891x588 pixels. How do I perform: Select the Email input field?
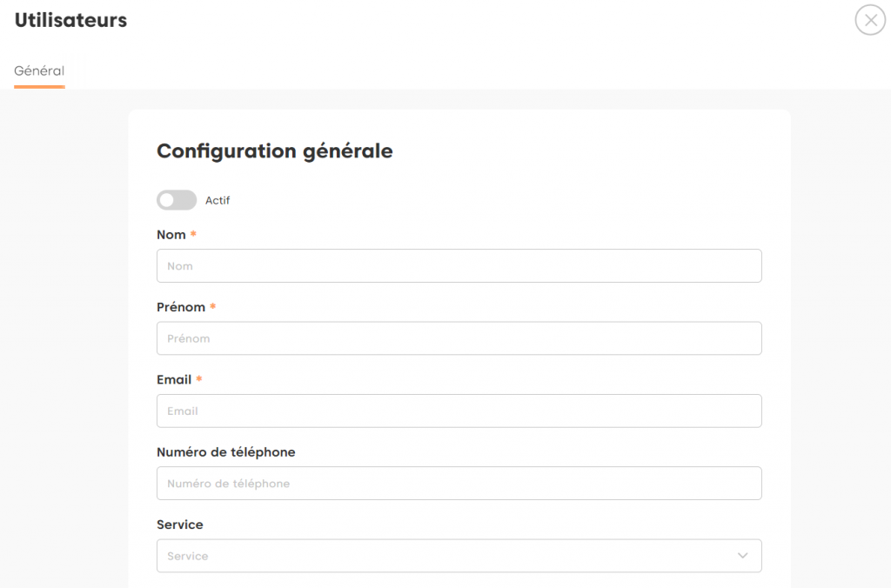(459, 411)
